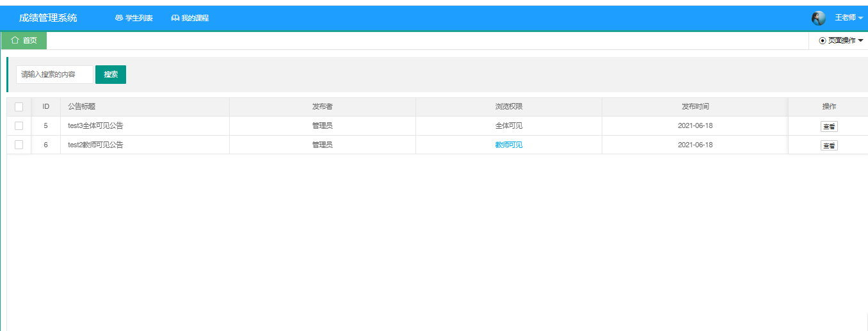Screen dimensions: 868x331
Task: Click the book icon beside 我的课程
Action: pos(175,18)
